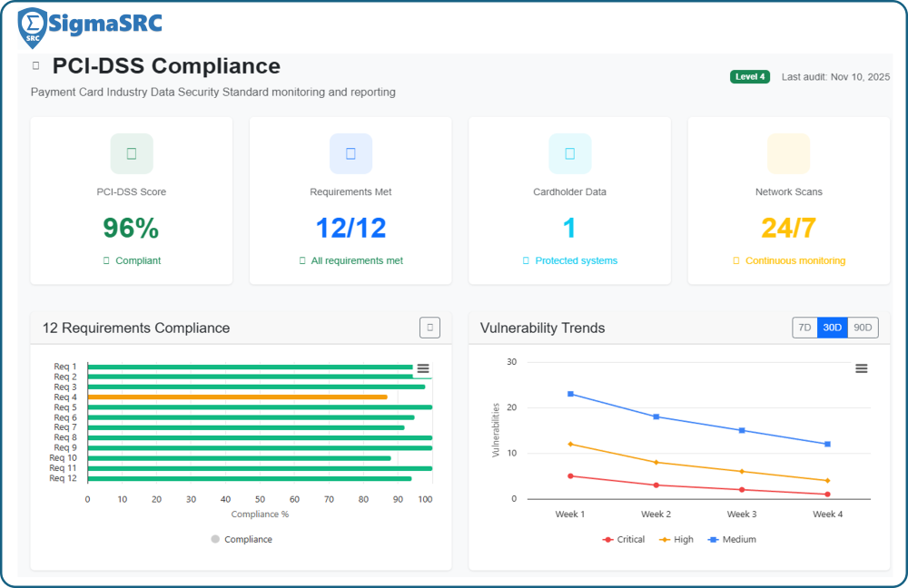Click the Req 11 axis label

63,468
